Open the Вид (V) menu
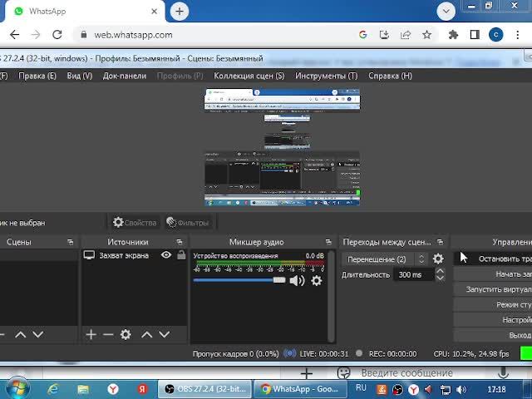Screen dimensions: 532x399 (x=80, y=76)
